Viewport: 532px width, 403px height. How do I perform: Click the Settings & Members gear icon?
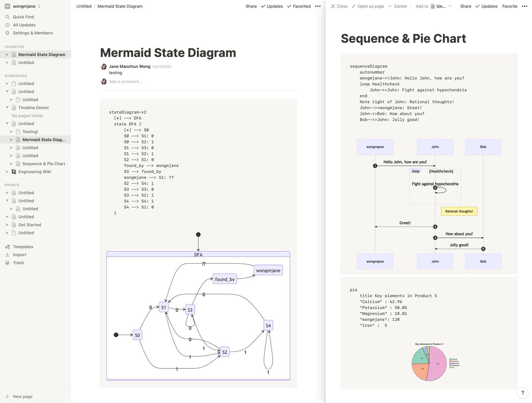click(7, 33)
